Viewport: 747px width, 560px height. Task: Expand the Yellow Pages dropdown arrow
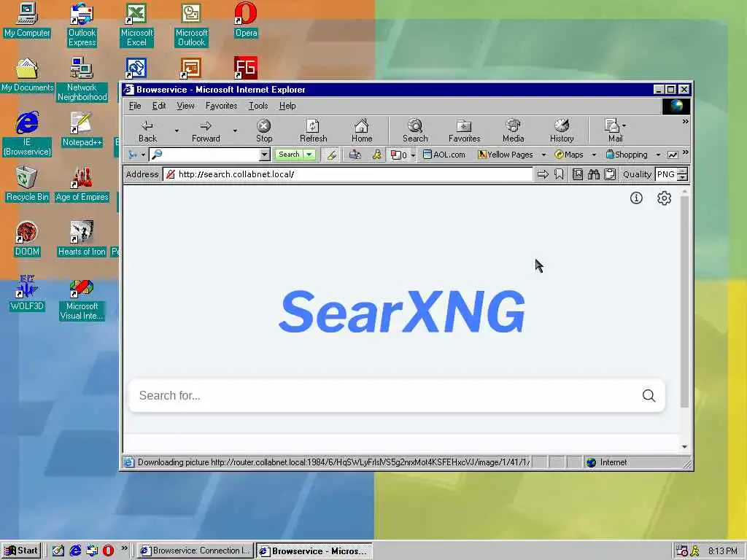click(x=543, y=155)
